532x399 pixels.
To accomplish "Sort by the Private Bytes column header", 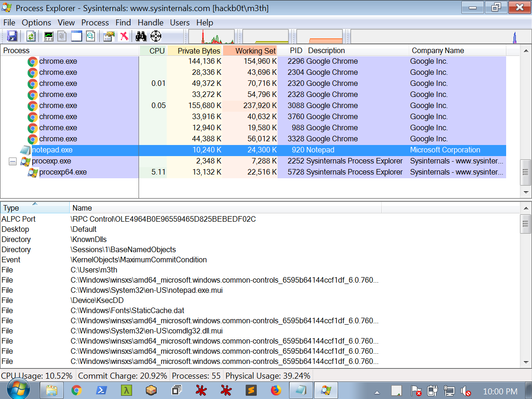I will point(195,50).
